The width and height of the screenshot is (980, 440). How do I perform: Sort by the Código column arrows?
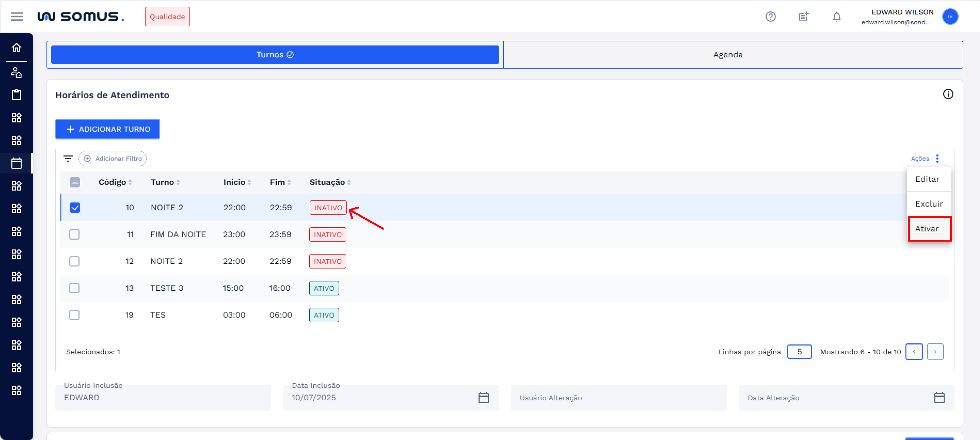(130, 182)
